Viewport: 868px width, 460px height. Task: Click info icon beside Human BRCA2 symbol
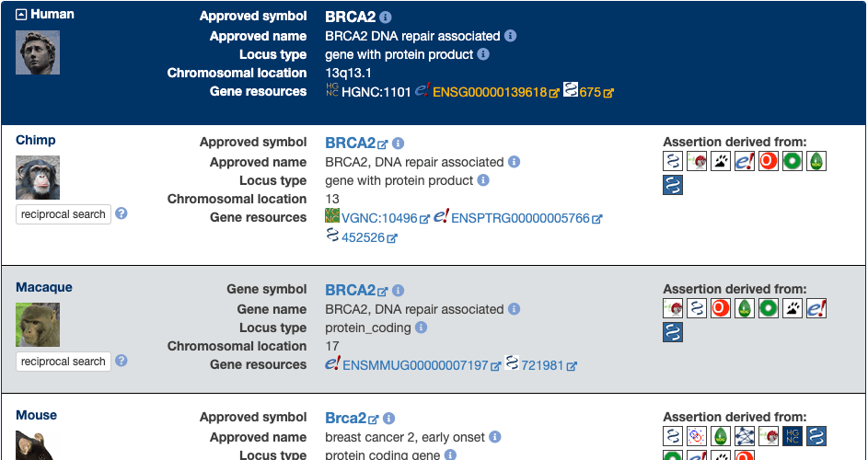386,17
